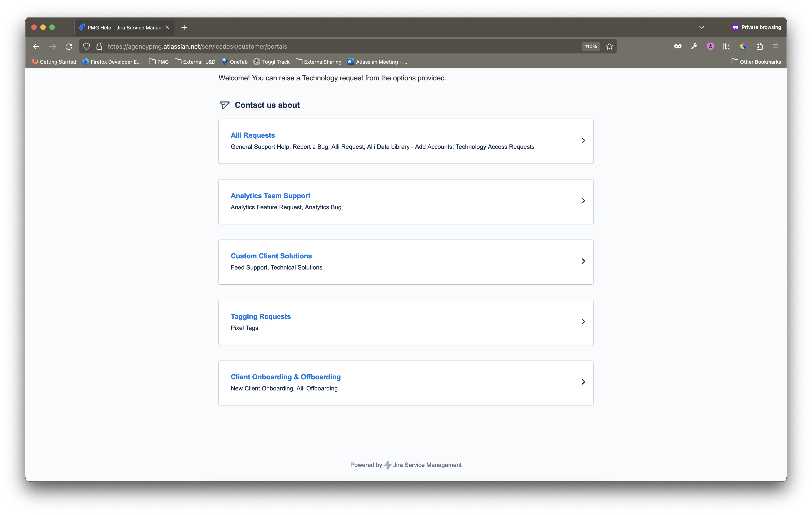Open the Alli Requests link
Image resolution: width=812 pixels, height=515 pixels.
tap(253, 135)
